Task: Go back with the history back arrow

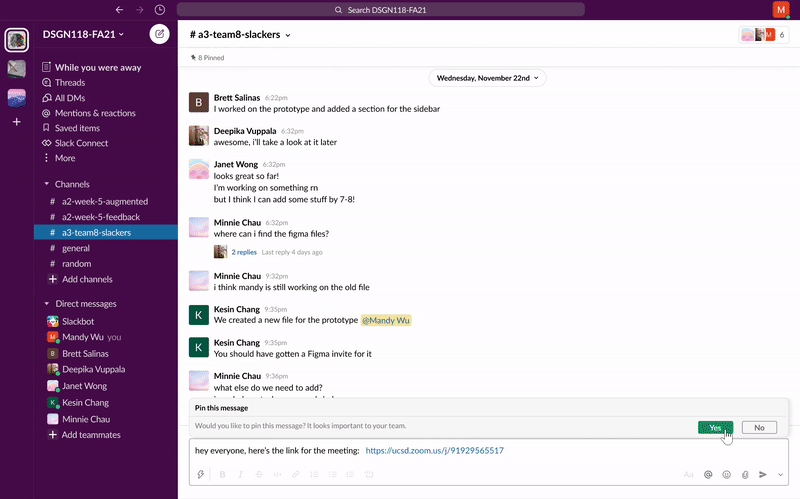Action: pyautogui.click(x=119, y=10)
